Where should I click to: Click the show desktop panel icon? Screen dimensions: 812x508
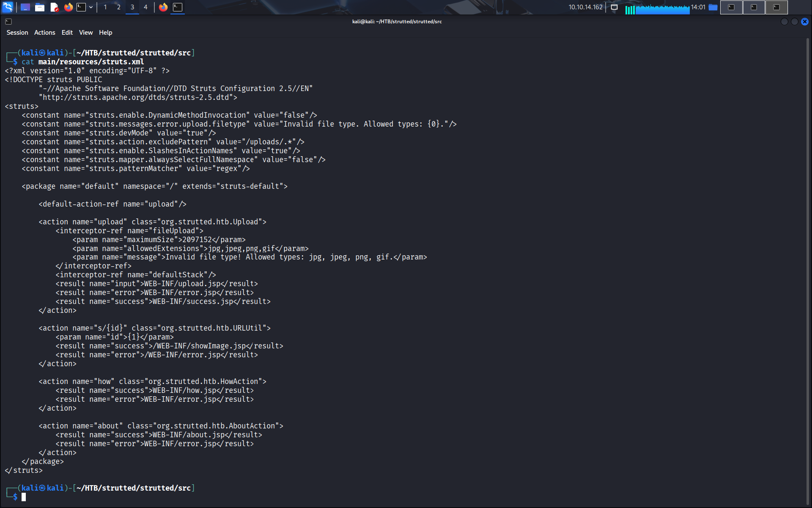click(x=25, y=7)
